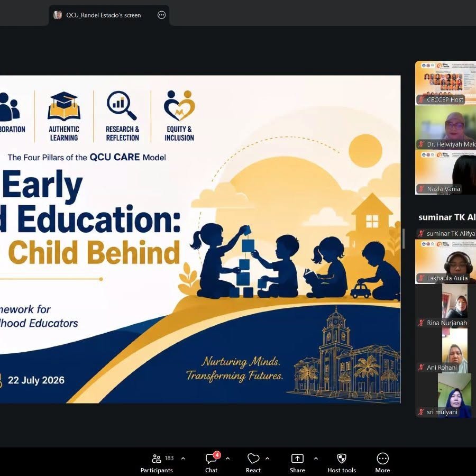Click the Authentic Learning graduation cap icon
The image size is (476, 476).
(x=64, y=106)
